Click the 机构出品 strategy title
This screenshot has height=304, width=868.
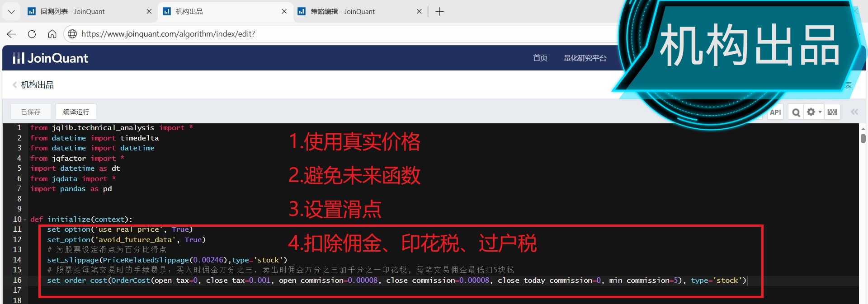tap(37, 85)
